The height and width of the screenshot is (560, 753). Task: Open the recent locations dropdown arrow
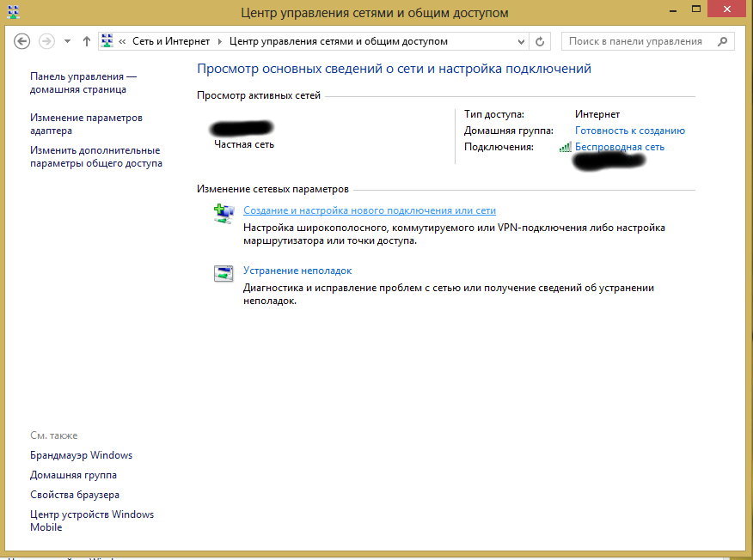tap(67, 42)
